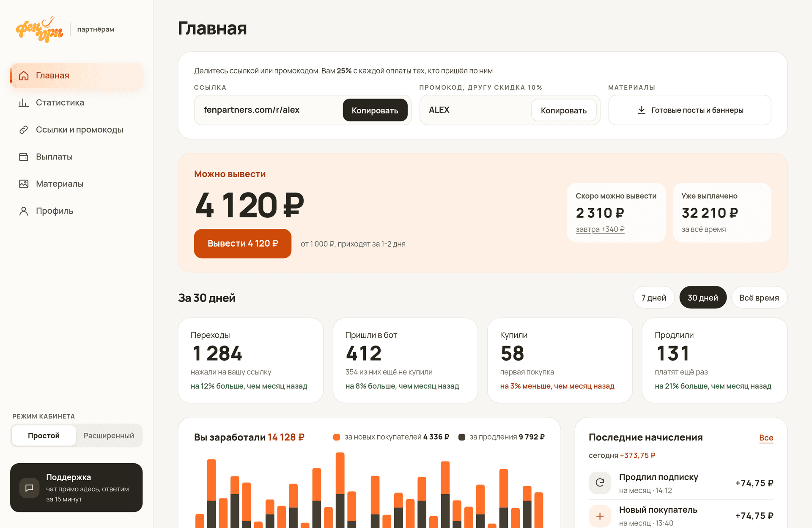Open Готовые посты и баннеры materials
The height and width of the screenshot is (528, 812).
coord(690,110)
